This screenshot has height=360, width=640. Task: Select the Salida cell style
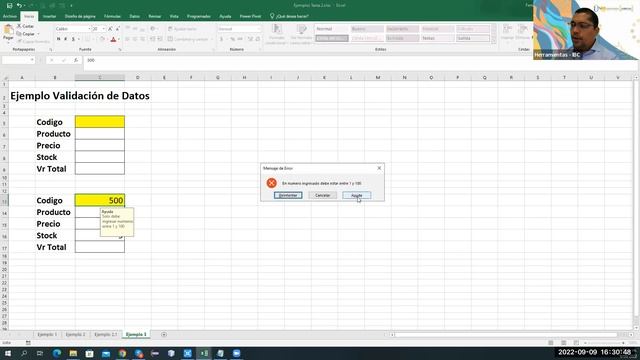pos(473,38)
